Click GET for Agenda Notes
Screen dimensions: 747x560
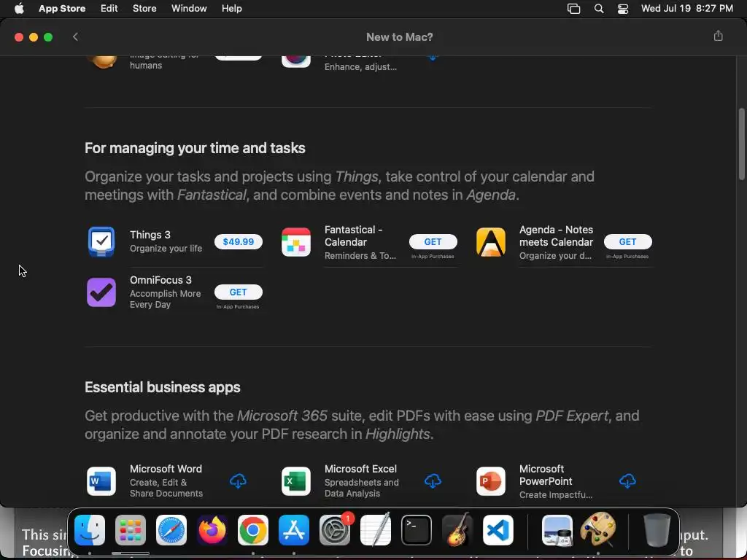pos(628,242)
